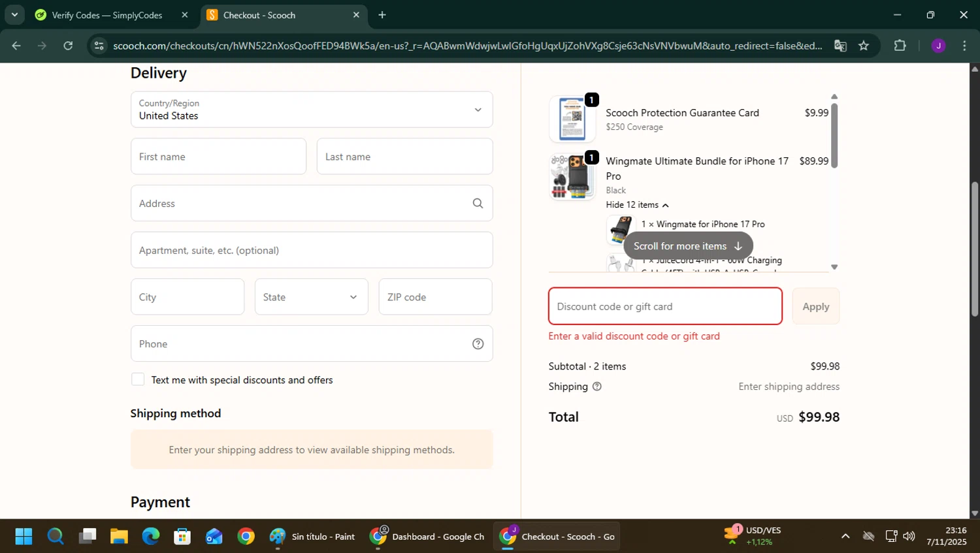Click the page vertical scrollbar thumb
980x553 pixels.
975,249
